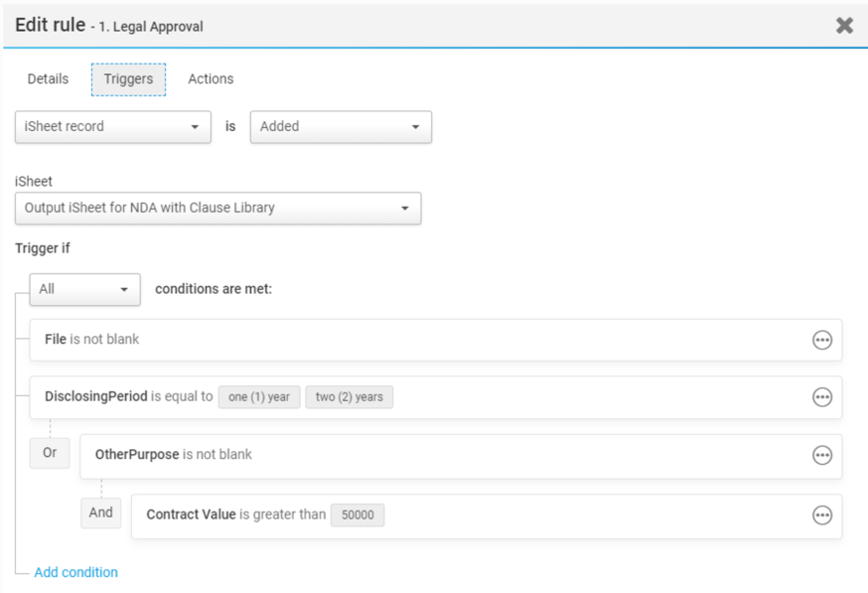Edit the 50000 contract value field
This screenshot has width=868, height=593.
tap(358, 515)
